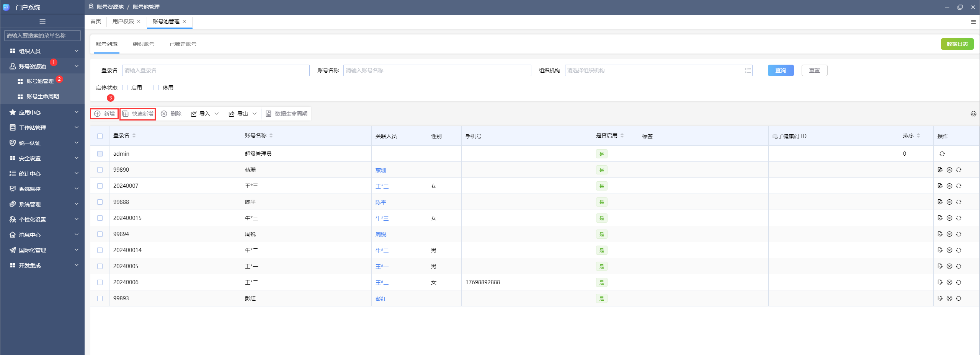Viewport: 980px width, 355px height.
Task: Click the sidebar menu search box
Action: click(42, 36)
